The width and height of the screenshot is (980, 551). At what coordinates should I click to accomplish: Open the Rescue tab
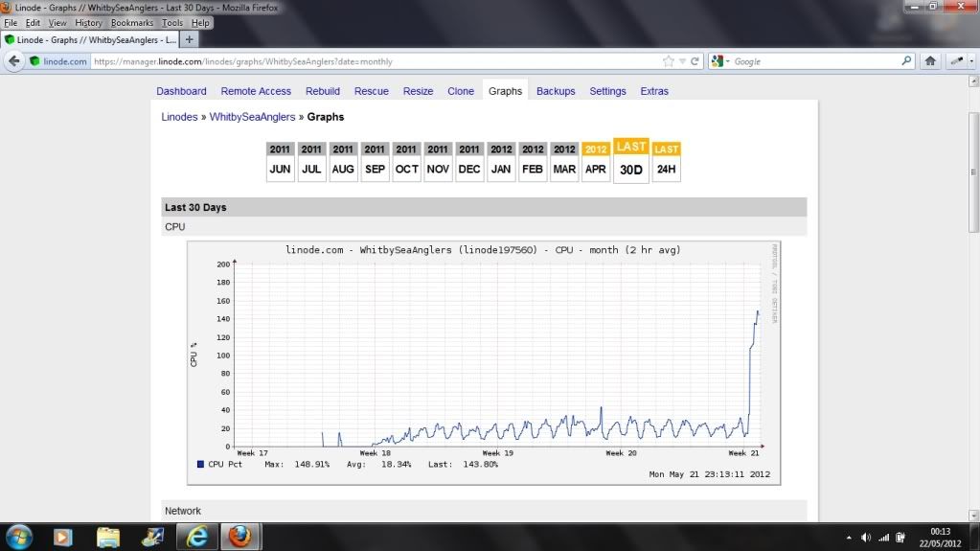pos(372,91)
